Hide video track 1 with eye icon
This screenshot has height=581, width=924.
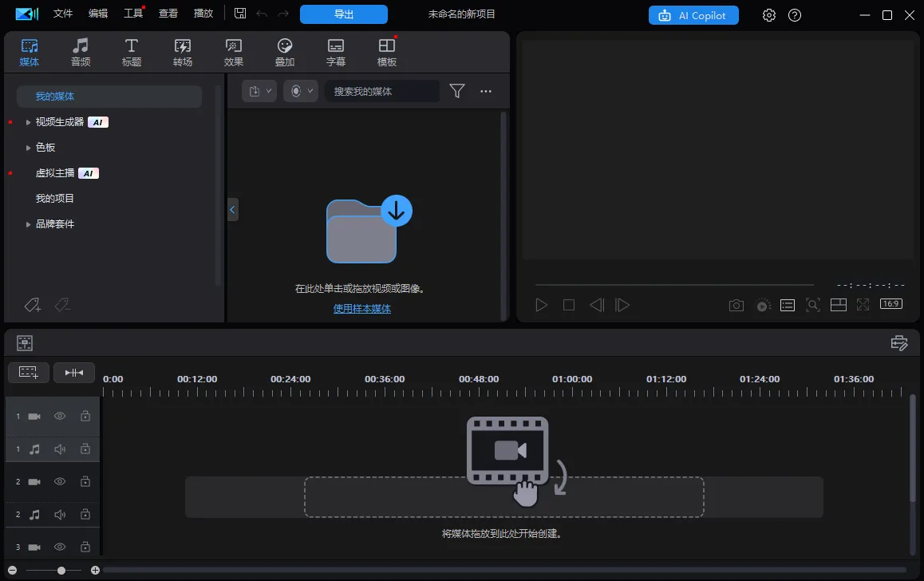(x=60, y=416)
